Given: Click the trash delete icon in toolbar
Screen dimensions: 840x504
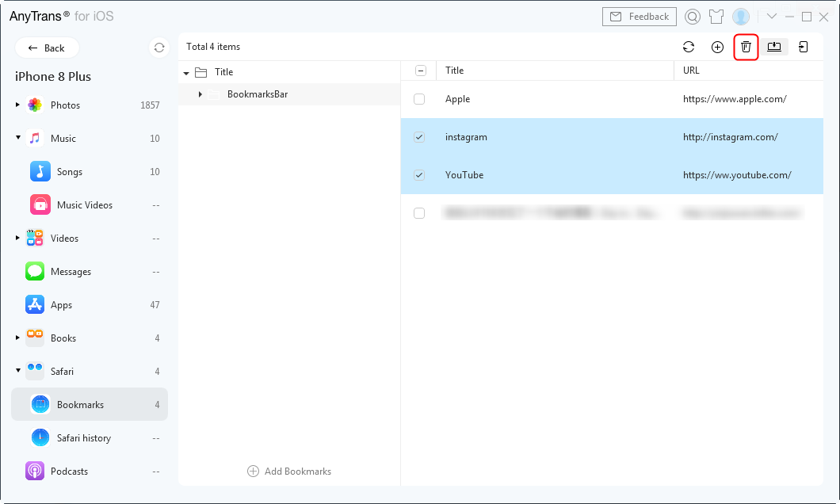Looking at the screenshot, I should [746, 47].
